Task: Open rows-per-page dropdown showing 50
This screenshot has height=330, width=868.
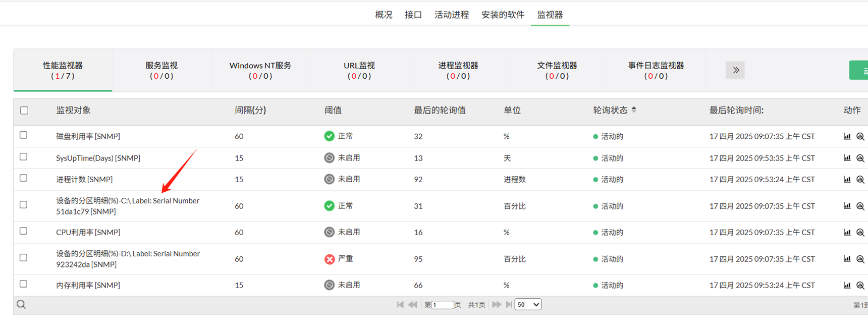Action: [528, 304]
